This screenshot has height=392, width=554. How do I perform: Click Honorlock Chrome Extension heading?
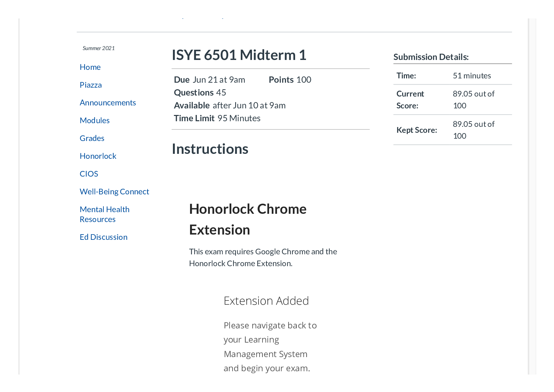248,219
